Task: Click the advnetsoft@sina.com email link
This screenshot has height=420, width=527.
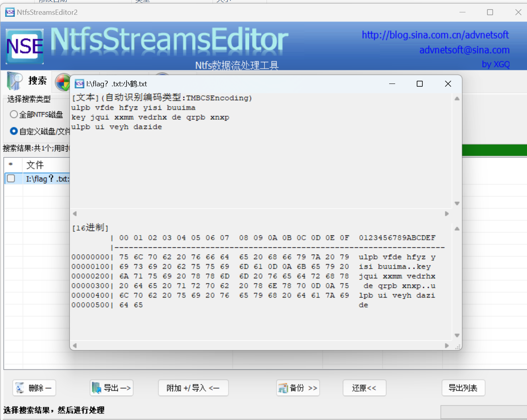Action: coord(464,50)
